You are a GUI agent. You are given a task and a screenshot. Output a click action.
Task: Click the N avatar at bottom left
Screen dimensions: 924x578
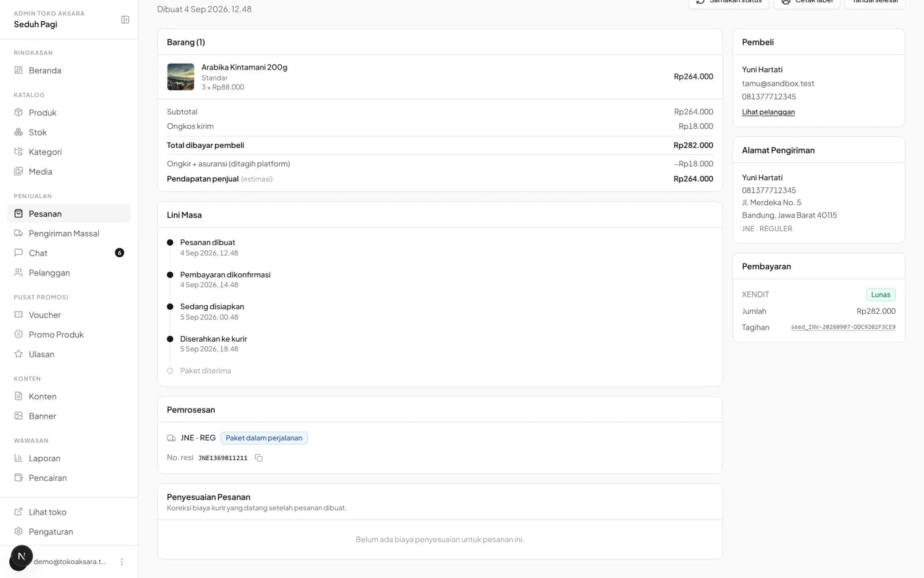tap(21, 557)
